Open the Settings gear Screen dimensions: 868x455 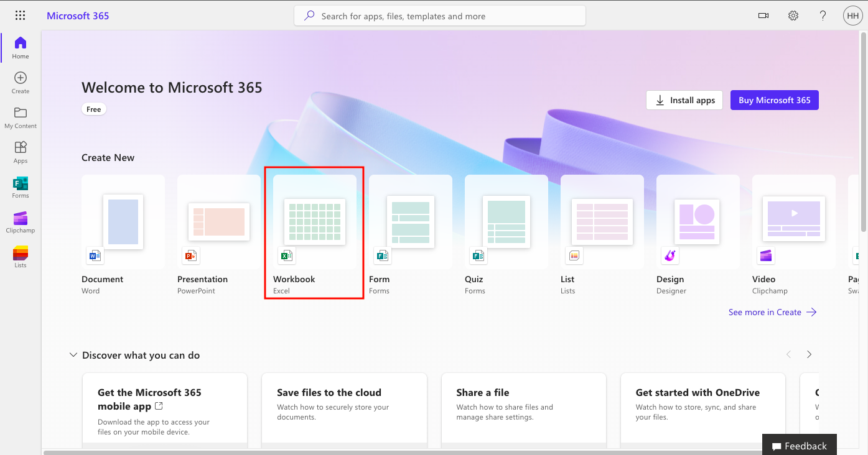point(793,15)
